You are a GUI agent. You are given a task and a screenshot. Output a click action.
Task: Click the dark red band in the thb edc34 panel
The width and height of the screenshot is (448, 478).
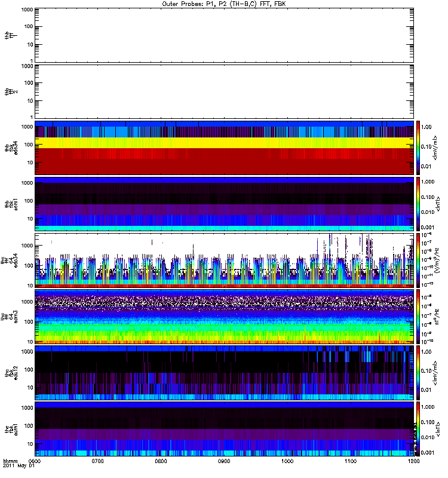(x=224, y=163)
